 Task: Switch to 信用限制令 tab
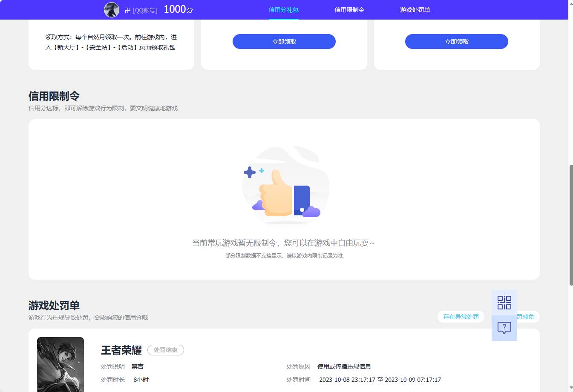tap(349, 10)
